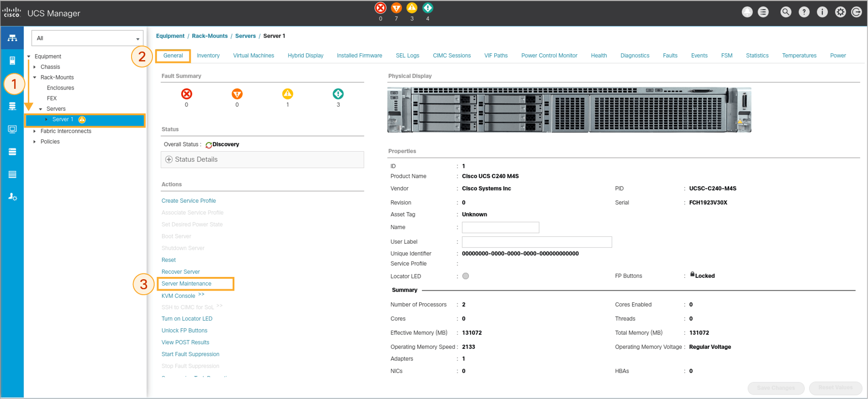Open the VM sidebar icon
868x399 pixels.
pyautogui.click(x=12, y=129)
